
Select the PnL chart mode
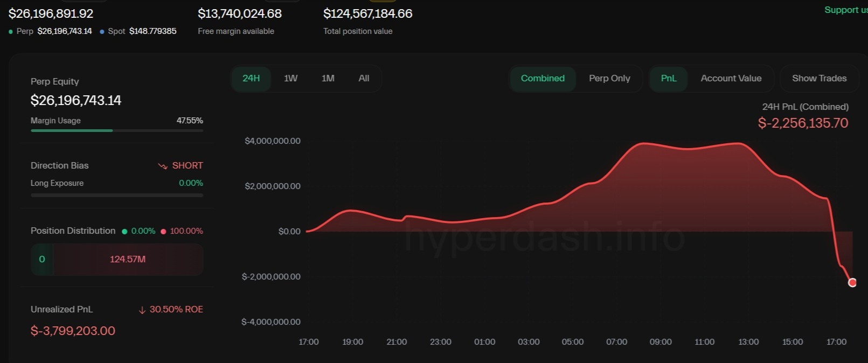point(668,79)
